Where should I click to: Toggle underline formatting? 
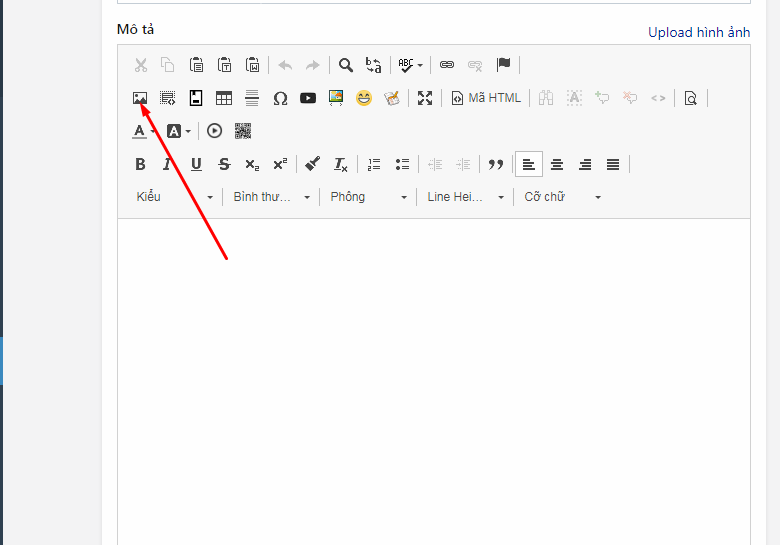(x=196, y=164)
